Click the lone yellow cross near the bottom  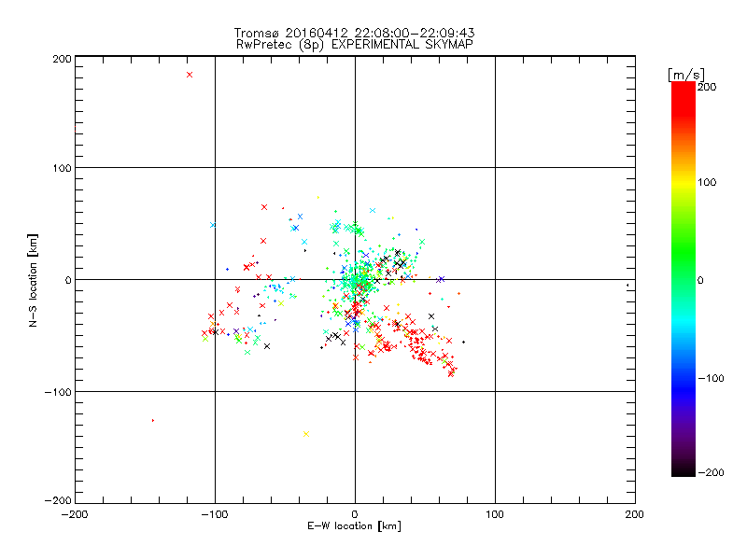pyautogui.click(x=306, y=434)
